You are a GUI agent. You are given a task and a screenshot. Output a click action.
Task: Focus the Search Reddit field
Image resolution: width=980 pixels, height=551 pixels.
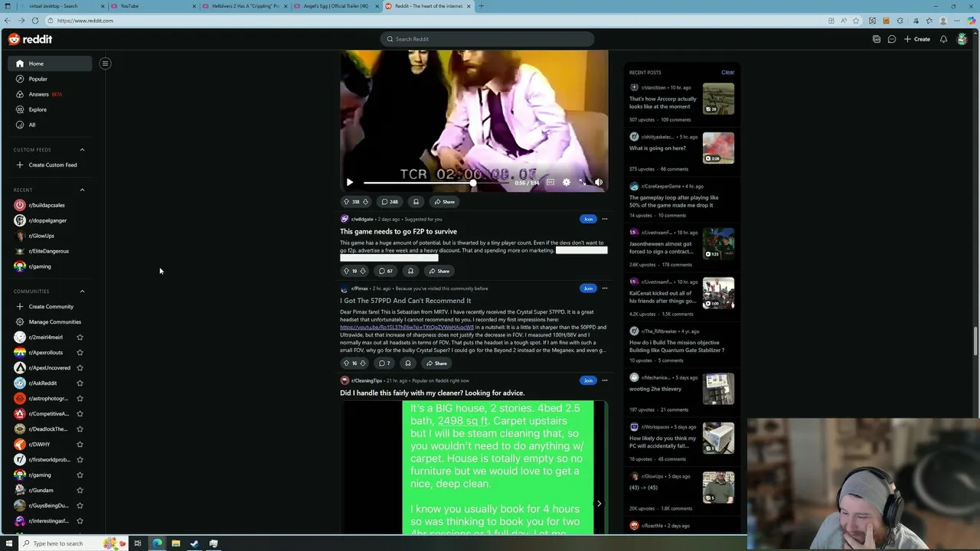point(487,39)
